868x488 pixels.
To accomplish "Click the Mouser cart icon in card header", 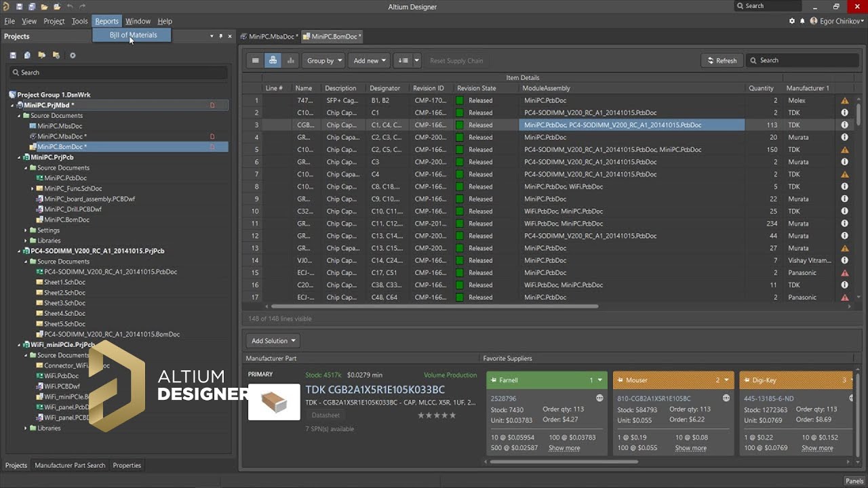I will pos(620,380).
